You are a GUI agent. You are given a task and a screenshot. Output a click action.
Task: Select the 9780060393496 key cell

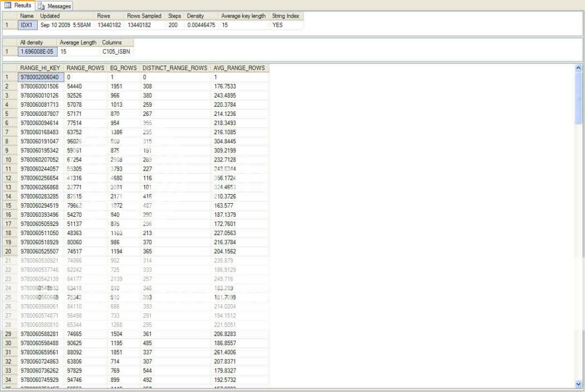pos(41,215)
